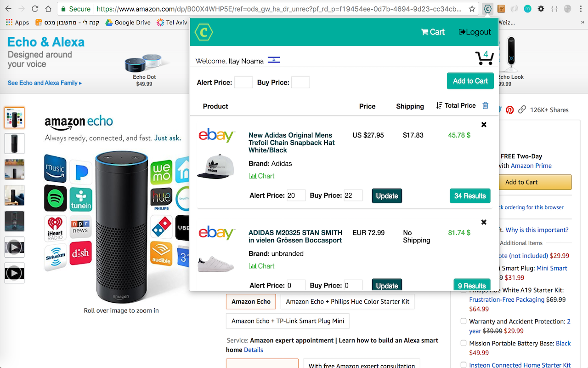Click the green Add to Cart button
588x368 pixels.
click(x=470, y=81)
